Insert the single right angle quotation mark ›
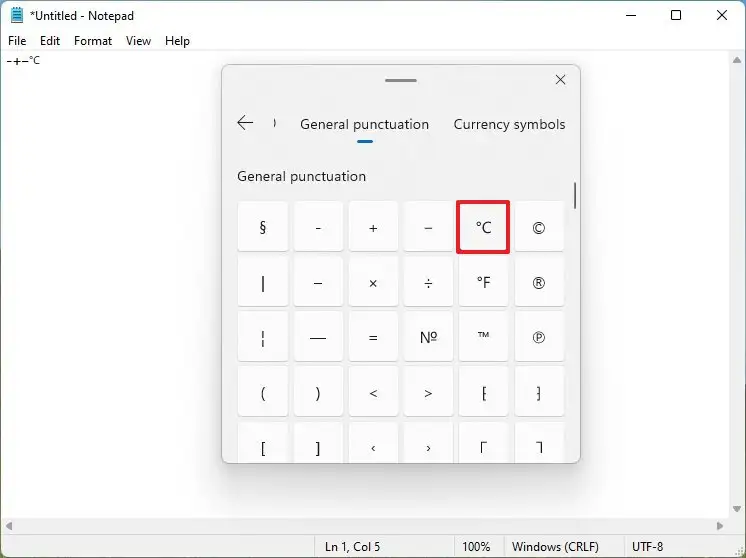Screen dimensions: 746x558 (x=428, y=443)
